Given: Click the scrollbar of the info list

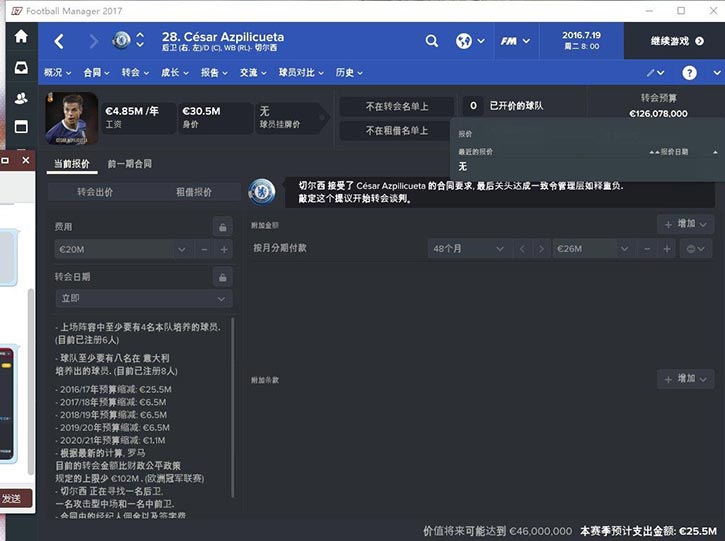Looking at the screenshot, I should [x=233, y=407].
